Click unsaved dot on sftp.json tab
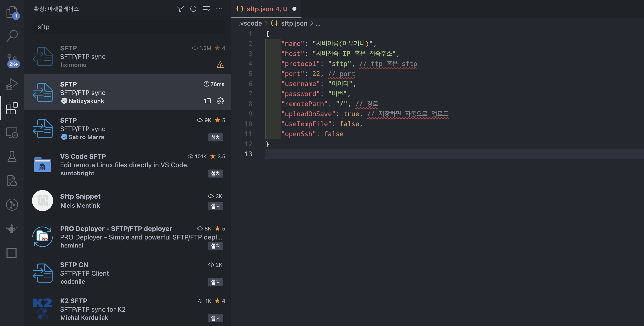Screen dimensions: 644x326 pyautogui.click(x=294, y=9)
